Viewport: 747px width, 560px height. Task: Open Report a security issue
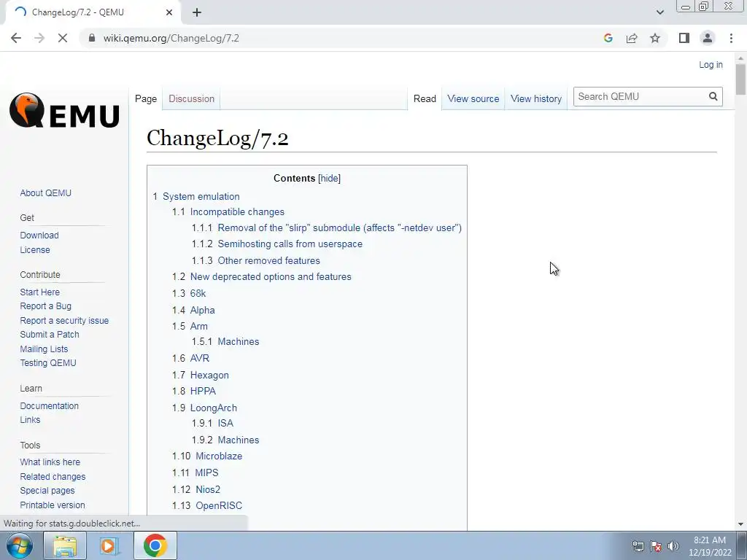(x=64, y=321)
